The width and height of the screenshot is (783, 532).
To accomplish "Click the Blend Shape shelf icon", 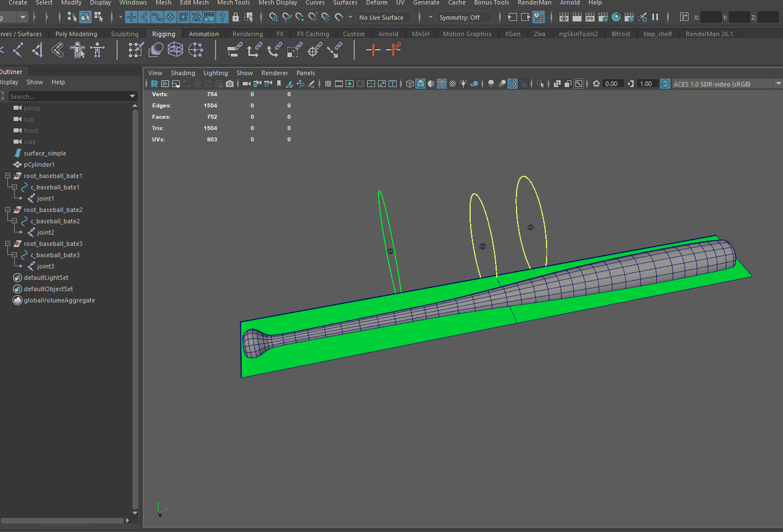I will point(156,50).
